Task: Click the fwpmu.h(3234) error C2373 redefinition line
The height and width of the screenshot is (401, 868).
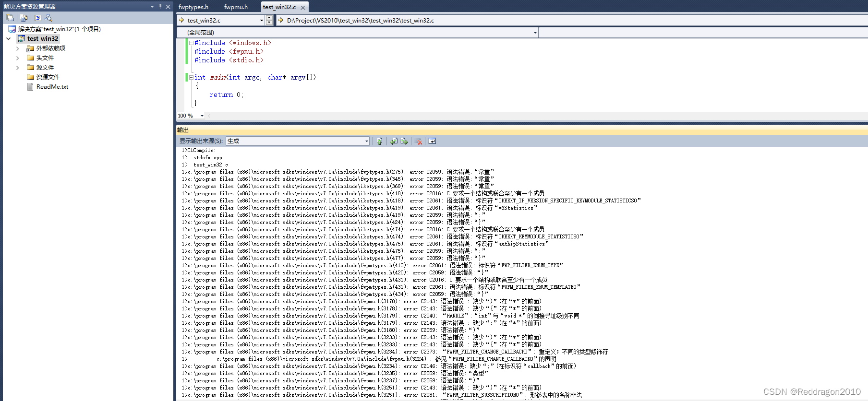Action: pos(395,352)
